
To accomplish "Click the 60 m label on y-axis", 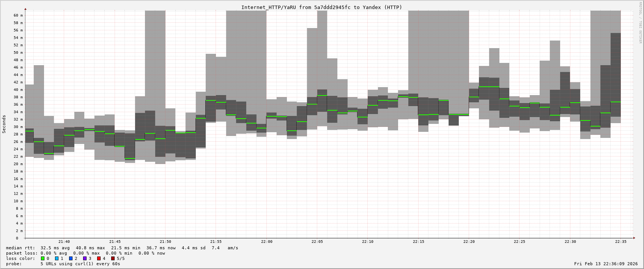I will pyautogui.click(x=18, y=16).
